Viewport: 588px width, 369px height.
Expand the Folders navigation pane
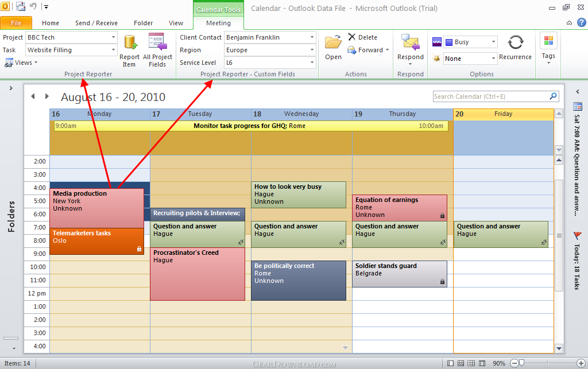tap(11, 88)
